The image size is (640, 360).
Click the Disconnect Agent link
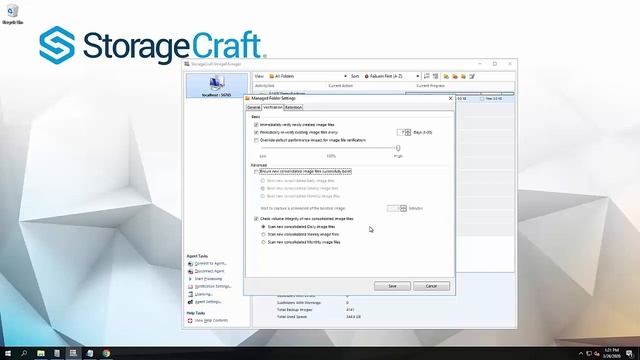point(209,271)
